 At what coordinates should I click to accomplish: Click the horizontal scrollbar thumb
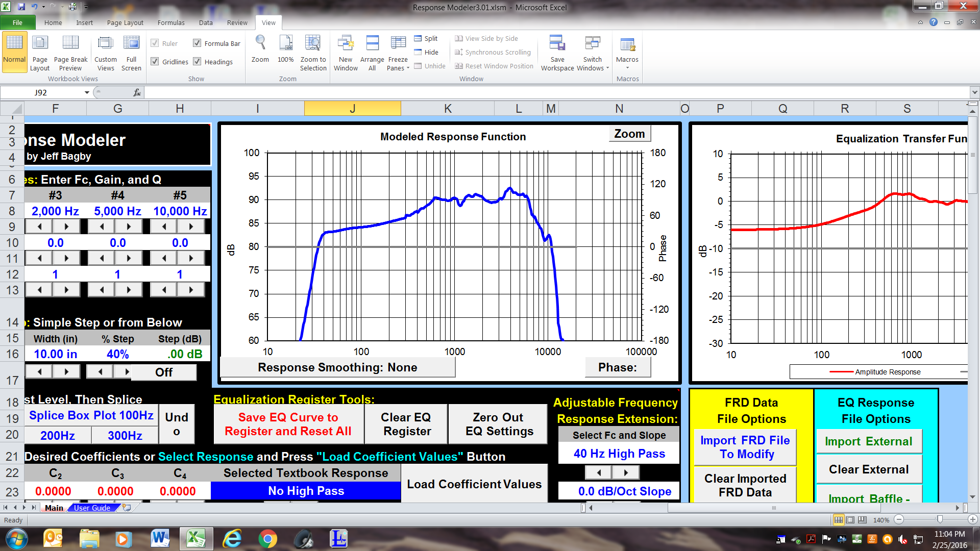click(774, 508)
